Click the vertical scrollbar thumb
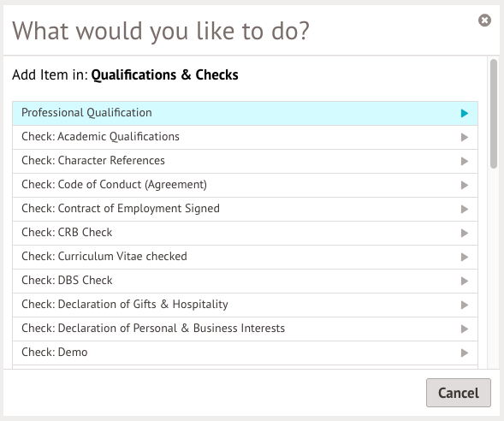 coord(494,114)
